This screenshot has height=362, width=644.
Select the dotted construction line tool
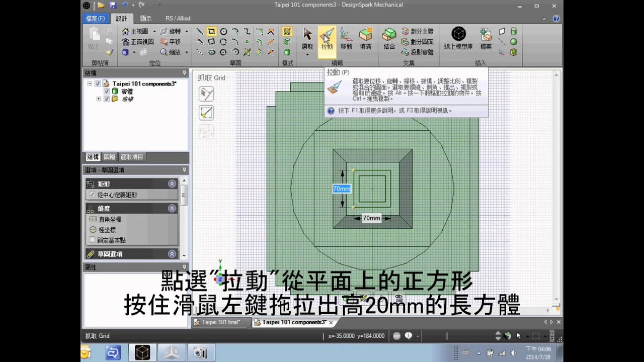(200, 52)
